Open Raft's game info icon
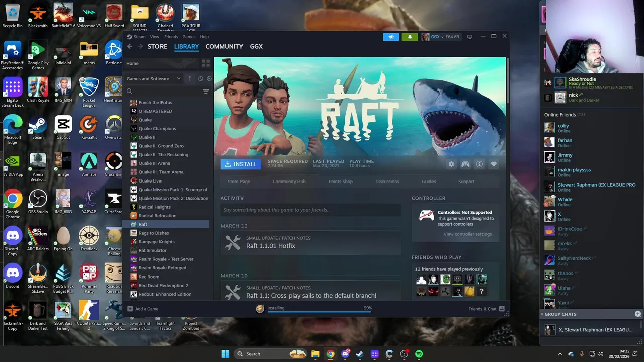 [479, 164]
